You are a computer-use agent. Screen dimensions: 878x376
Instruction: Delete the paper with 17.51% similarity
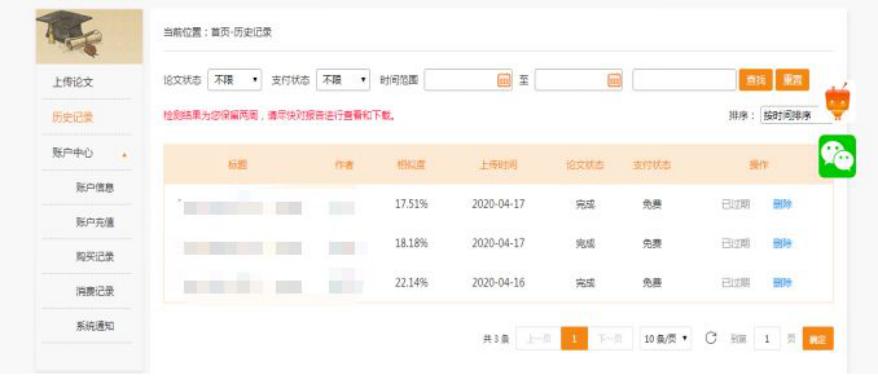click(x=782, y=204)
